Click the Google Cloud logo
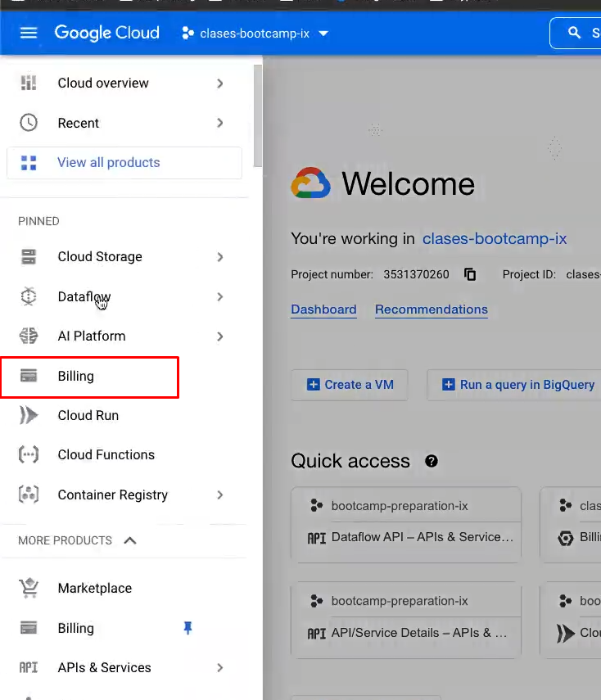Screen dimensions: 601x700 point(106,33)
